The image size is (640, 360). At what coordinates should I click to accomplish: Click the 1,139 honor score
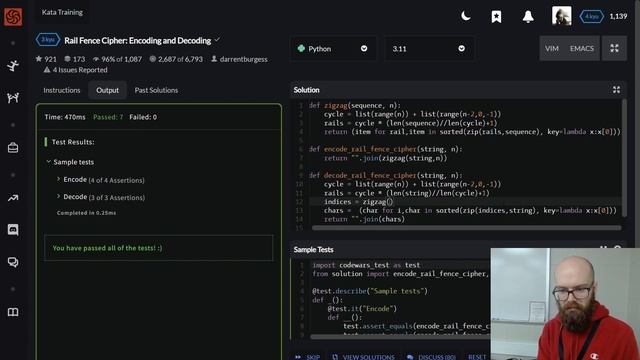(x=618, y=16)
